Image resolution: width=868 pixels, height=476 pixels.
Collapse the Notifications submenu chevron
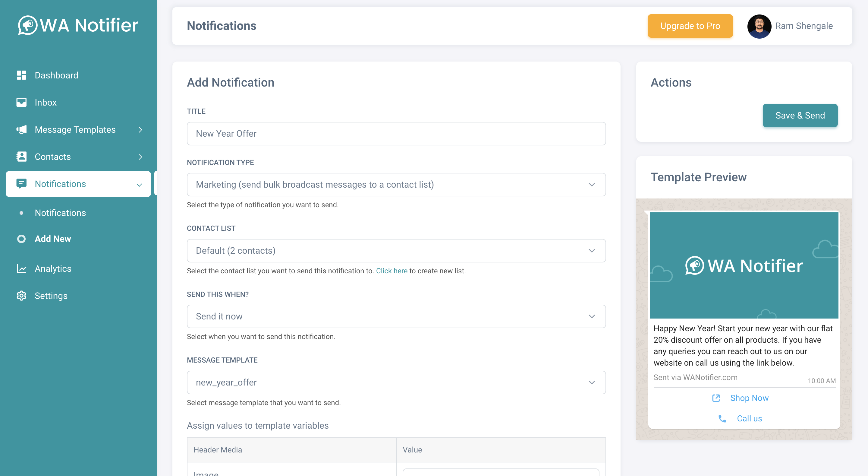pos(139,185)
